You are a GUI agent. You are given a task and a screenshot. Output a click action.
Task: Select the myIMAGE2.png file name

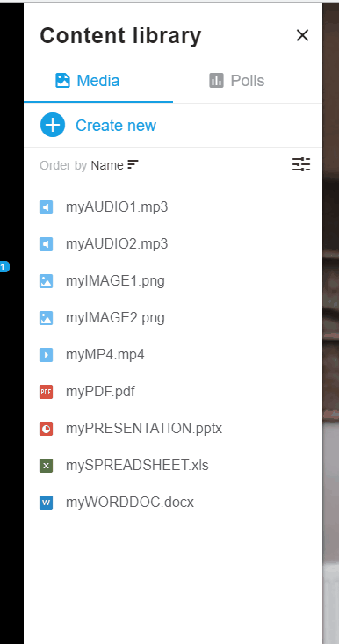point(115,318)
